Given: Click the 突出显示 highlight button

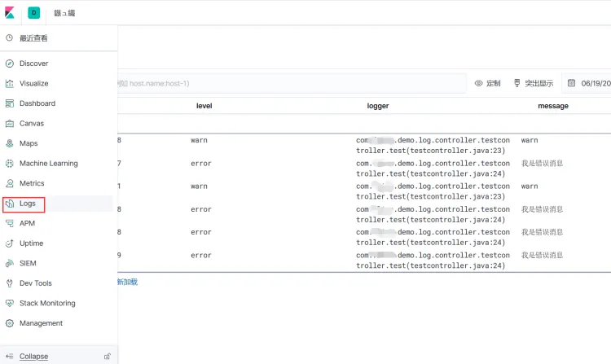Looking at the screenshot, I should [x=534, y=83].
